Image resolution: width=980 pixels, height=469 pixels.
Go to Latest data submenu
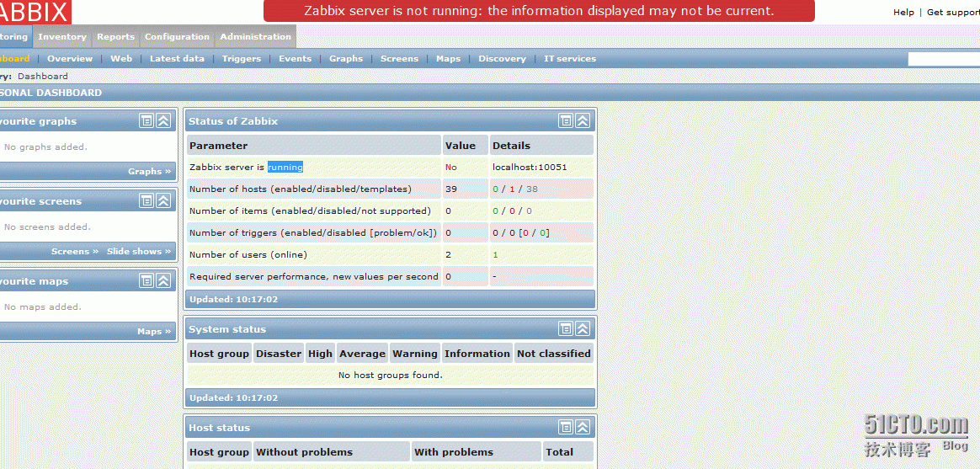click(x=177, y=59)
